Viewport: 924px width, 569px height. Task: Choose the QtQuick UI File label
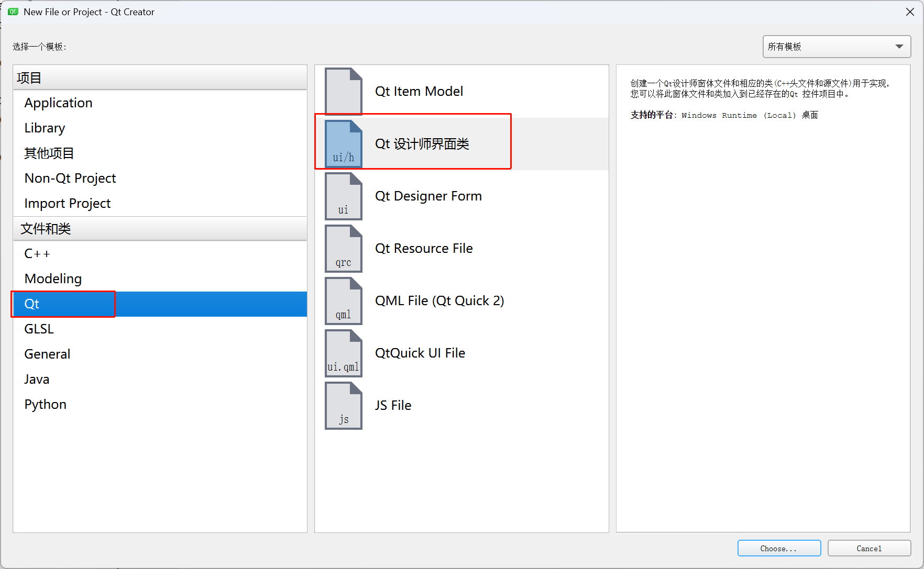[x=420, y=353]
